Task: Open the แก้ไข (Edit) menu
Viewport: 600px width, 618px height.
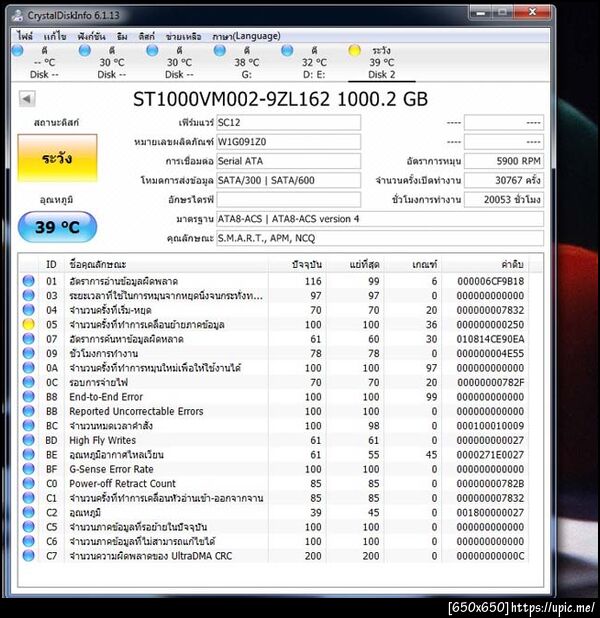Action: [54, 36]
